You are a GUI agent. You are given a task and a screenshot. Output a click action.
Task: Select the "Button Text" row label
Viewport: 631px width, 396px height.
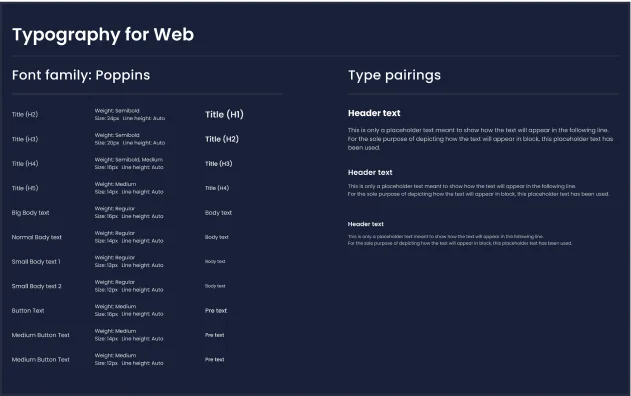pos(28,311)
